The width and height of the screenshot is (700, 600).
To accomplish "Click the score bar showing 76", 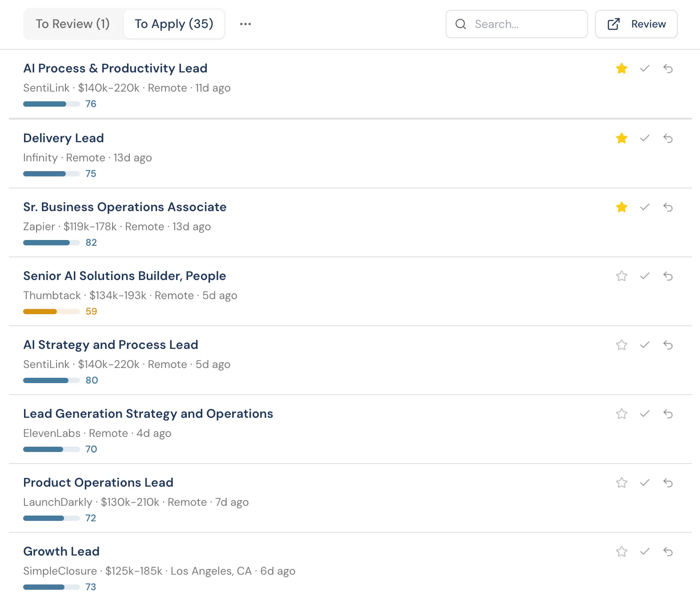I will coord(52,104).
